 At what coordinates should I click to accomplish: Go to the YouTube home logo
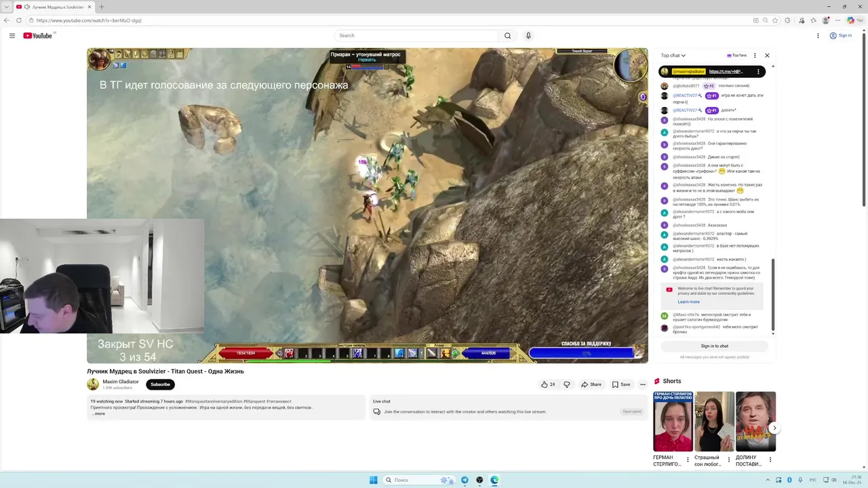click(37, 35)
